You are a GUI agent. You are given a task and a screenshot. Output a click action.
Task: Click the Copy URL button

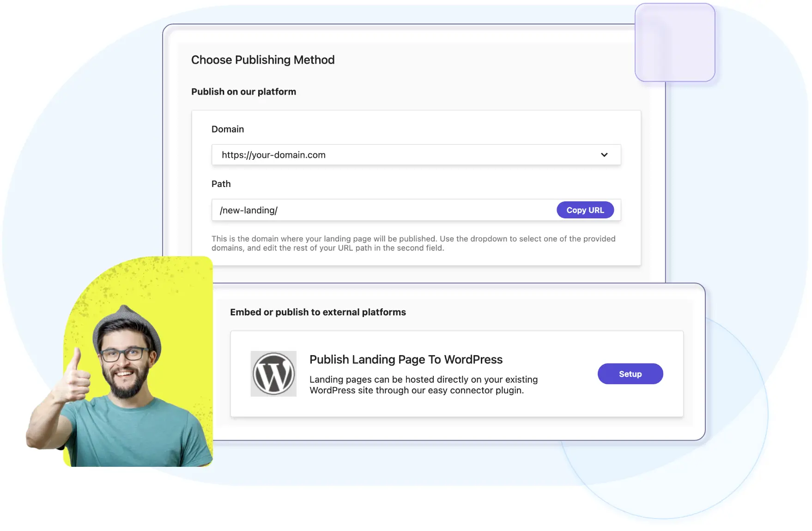pos(585,210)
